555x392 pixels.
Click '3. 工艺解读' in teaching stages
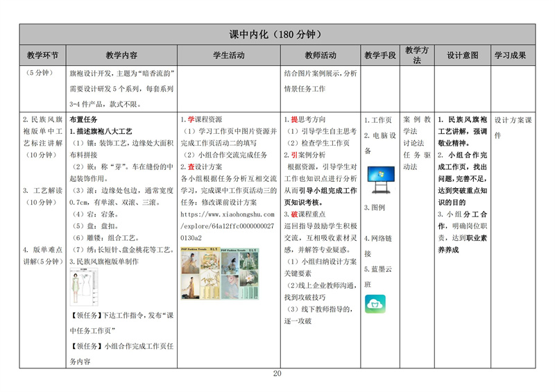coord(42,191)
